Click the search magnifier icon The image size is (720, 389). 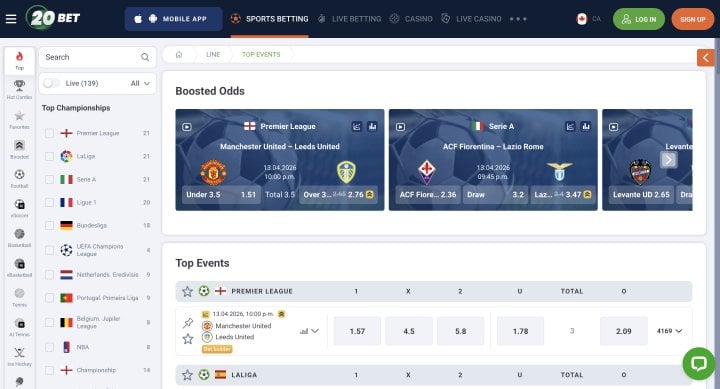click(145, 57)
